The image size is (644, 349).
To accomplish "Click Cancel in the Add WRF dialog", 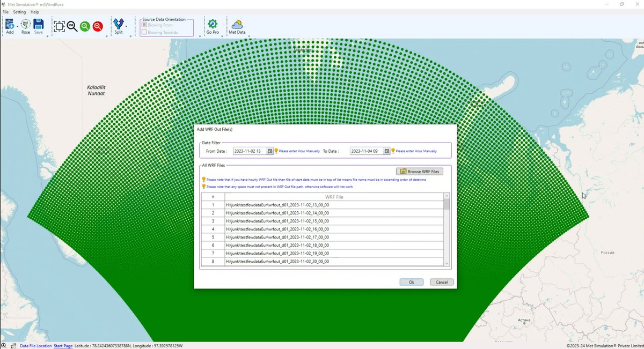I will (442, 282).
